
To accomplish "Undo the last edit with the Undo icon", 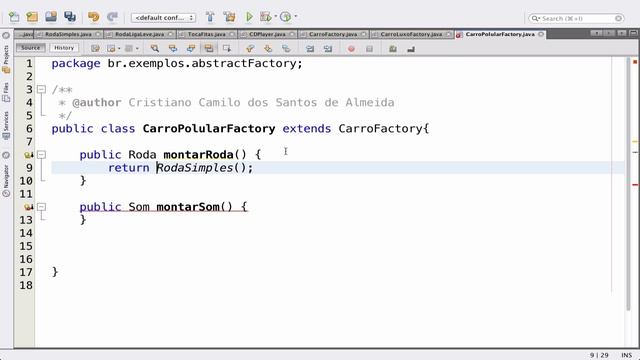I will coord(93,17).
